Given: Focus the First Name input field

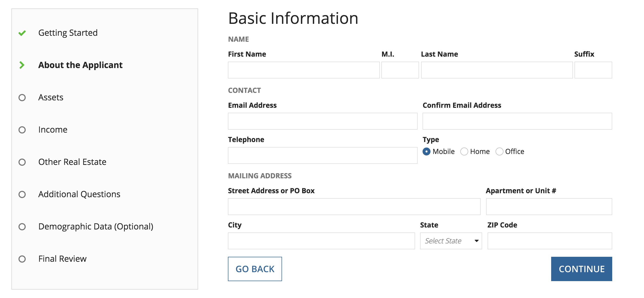Looking at the screenshot, I should tap(303, 70).
